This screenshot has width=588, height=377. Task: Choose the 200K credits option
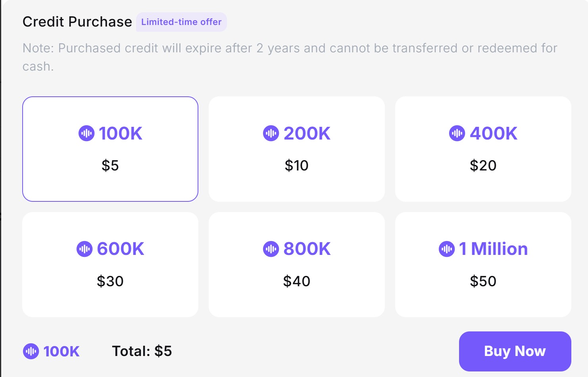tap(297, 149)
